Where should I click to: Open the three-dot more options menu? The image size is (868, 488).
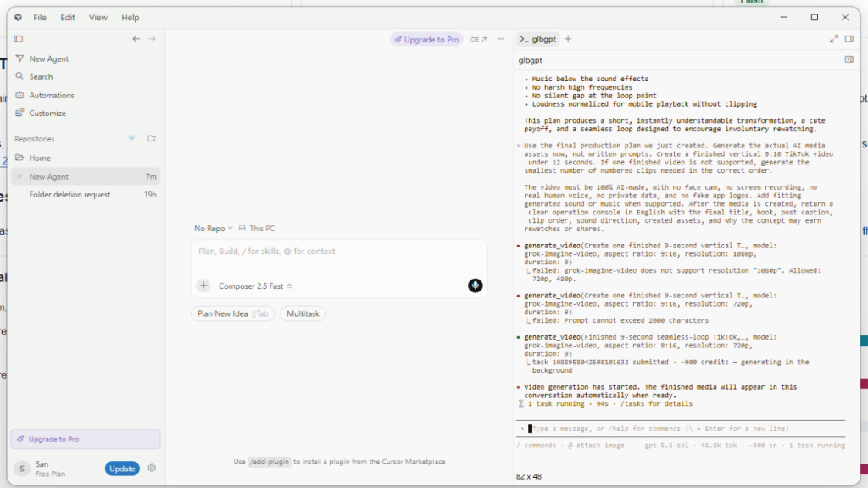point(500,39)
